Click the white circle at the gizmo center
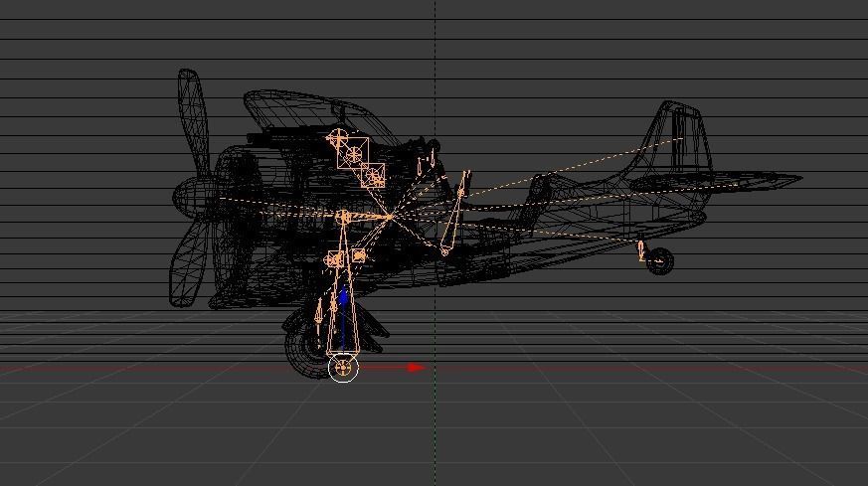 coord(343,368)
